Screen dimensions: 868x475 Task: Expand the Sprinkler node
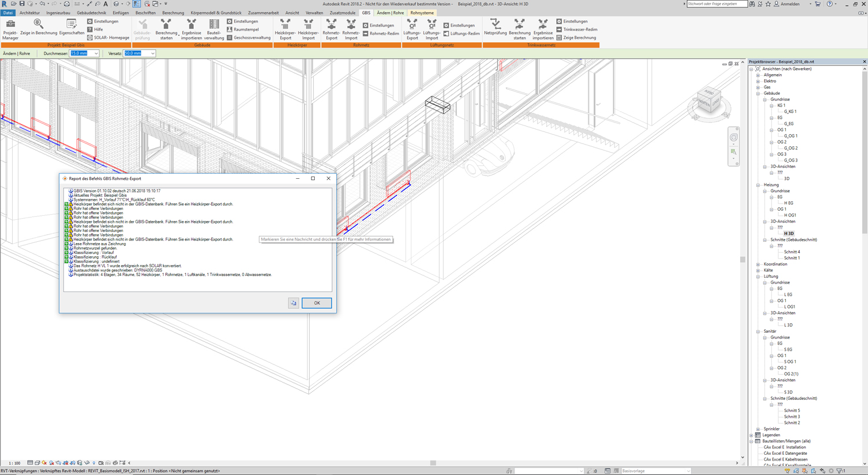click(758, 429)
